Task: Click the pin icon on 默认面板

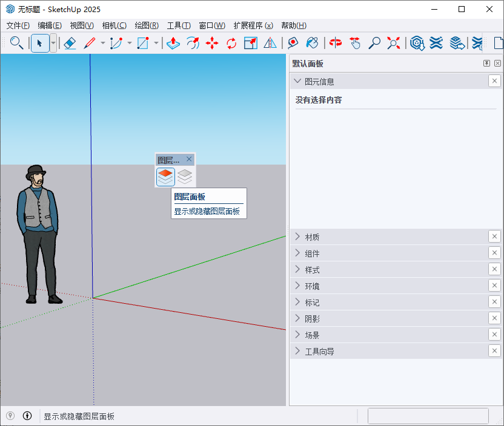Action: coord(486,63)
